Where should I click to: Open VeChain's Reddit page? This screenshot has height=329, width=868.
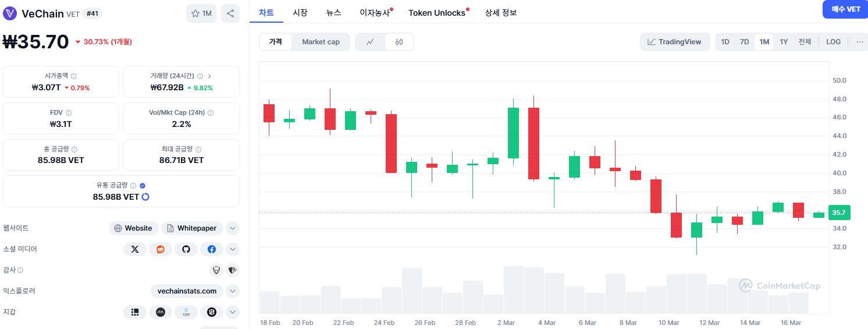161,249
